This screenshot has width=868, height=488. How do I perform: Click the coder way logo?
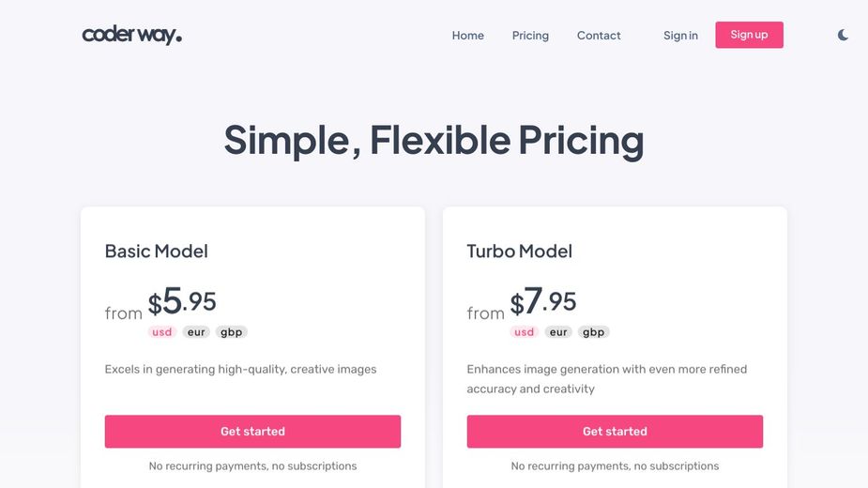click(x=131, y=35)
